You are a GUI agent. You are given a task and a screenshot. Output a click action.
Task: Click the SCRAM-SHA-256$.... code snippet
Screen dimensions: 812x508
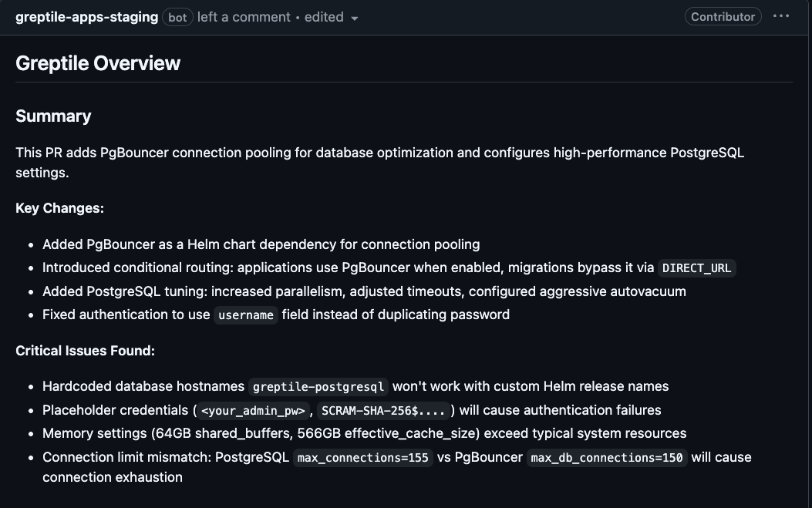tap(383, 411)
